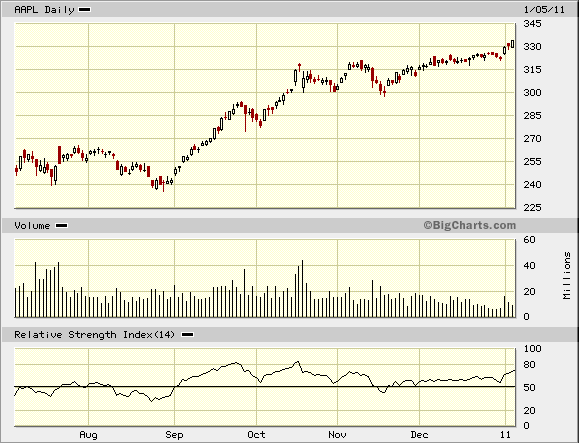
Task: Click the 80 RSI axis label
Action: [x=530, y=365]
